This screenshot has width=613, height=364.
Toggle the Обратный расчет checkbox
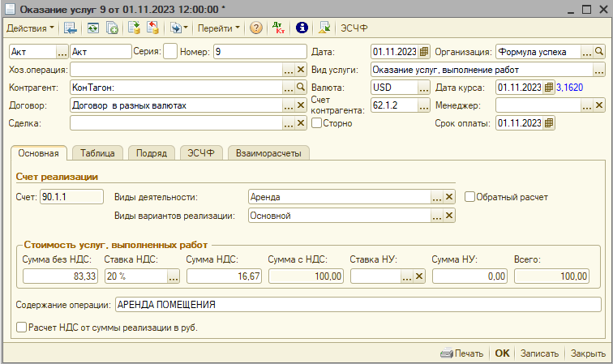469,196
